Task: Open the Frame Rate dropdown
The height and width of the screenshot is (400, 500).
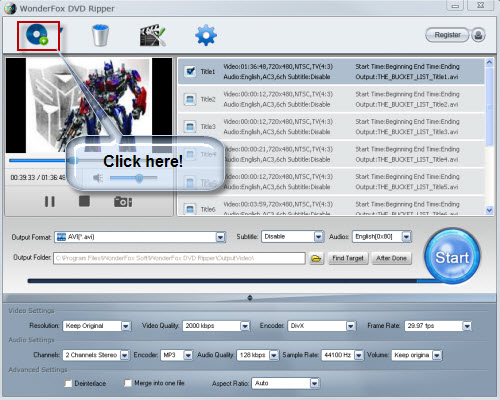Action: click(467, 326)
